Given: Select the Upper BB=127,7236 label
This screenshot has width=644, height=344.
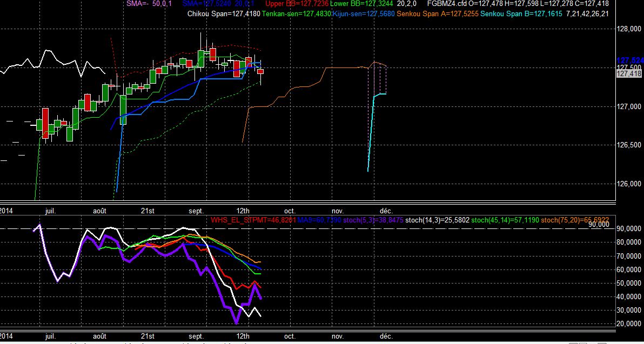Looking at the screenshot, I should (x=297, y=4).
